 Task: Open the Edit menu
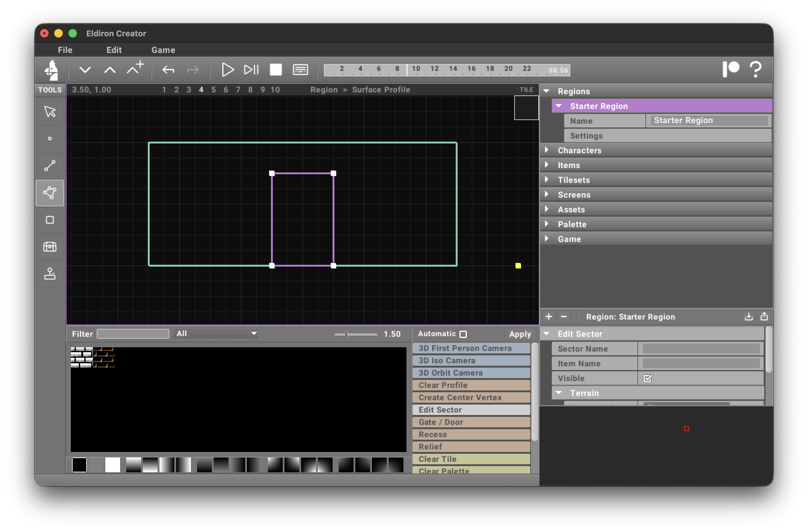pos(114,50)
